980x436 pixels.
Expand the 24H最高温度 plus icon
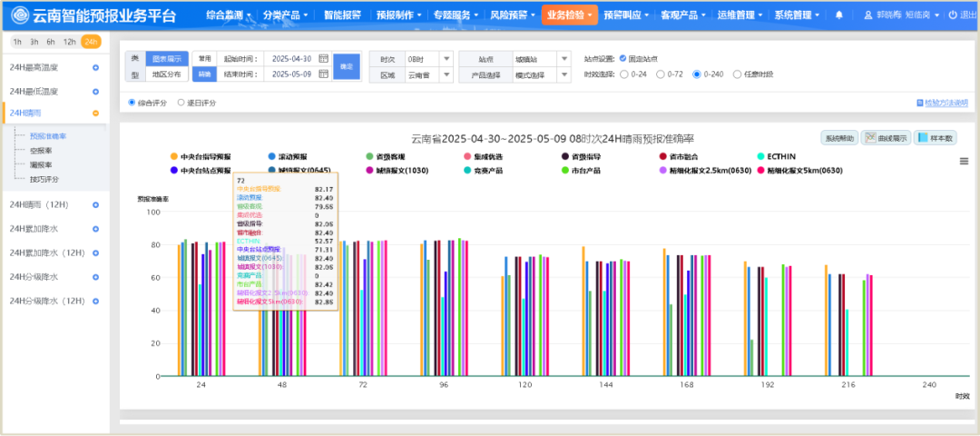point(95,68)
